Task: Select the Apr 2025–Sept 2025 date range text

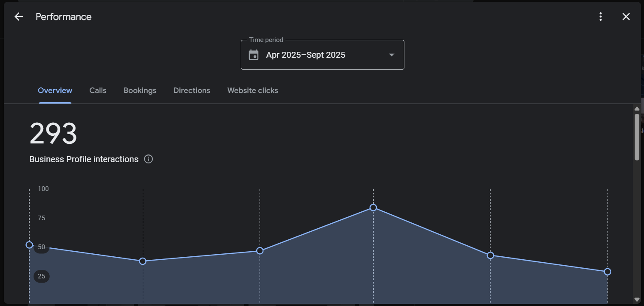Action: [305, 55]
